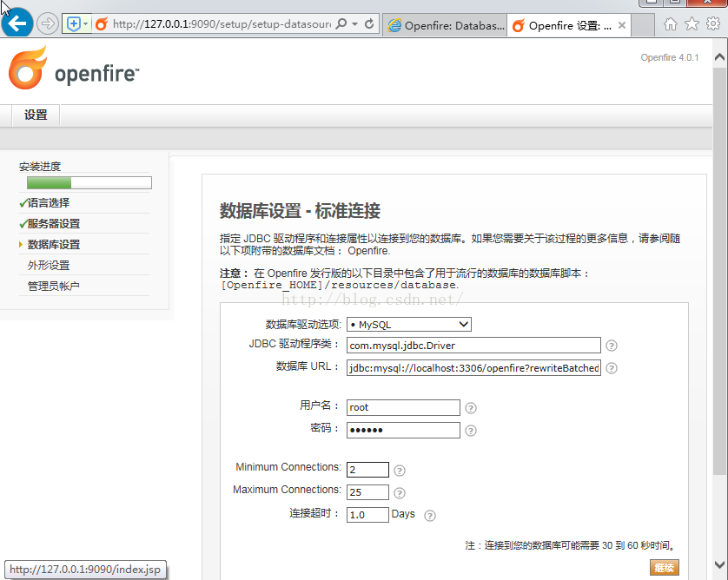728x580 pixels.
Task: Click the 安装进度 progress bar
Action: [89, 183]
